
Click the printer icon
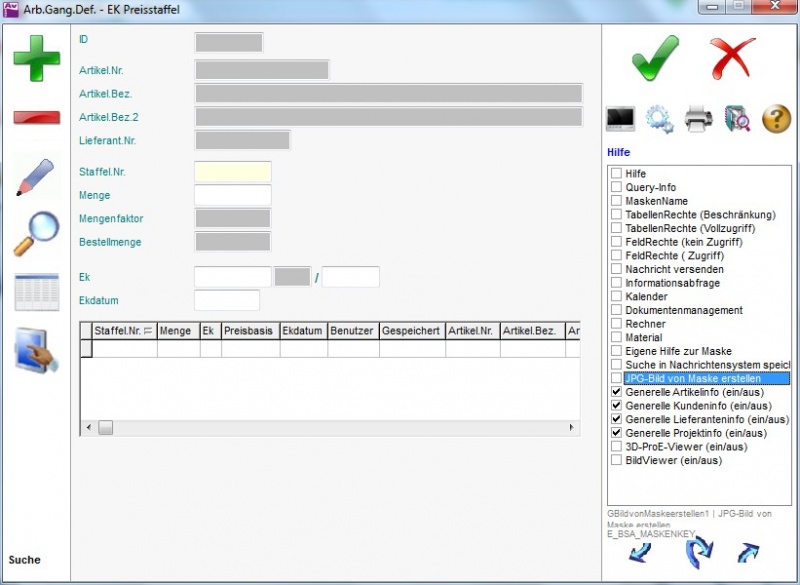pyautogui.click(x=698, y=119)
